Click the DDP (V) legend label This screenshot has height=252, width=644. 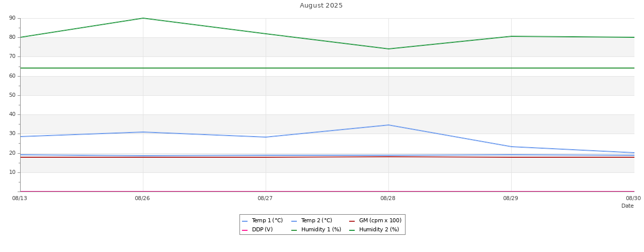(262, 230)
